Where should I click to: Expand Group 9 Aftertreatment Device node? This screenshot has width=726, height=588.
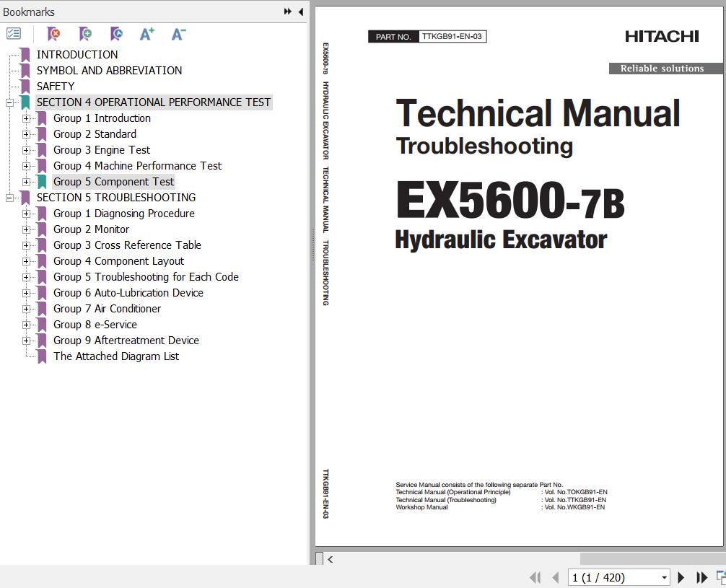click(27, 341)
